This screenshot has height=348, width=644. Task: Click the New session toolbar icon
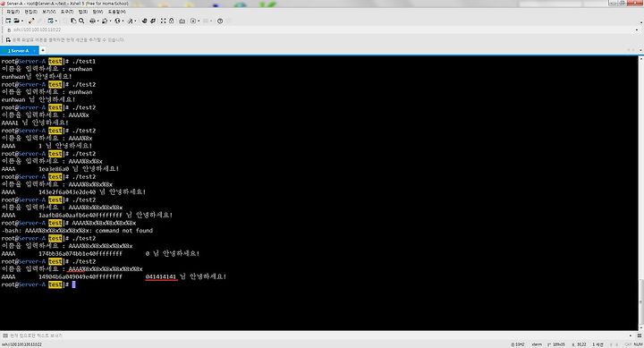pos(8,21)
